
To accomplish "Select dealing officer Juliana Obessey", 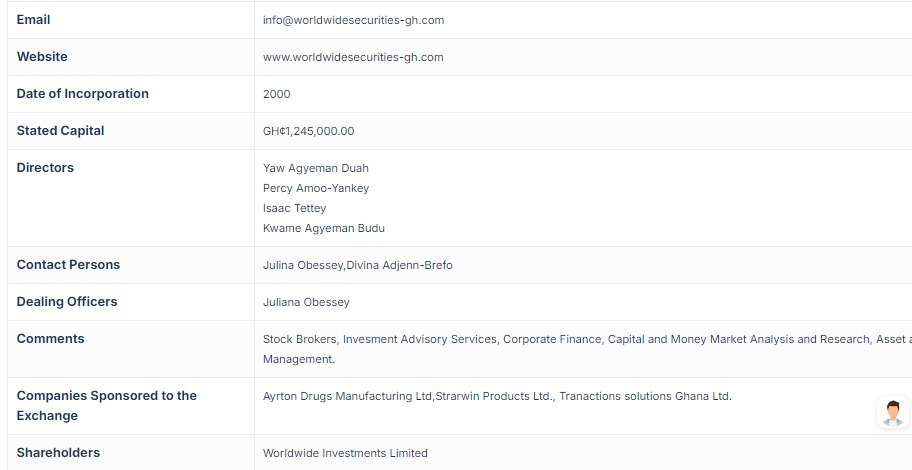I will (306, 302).
